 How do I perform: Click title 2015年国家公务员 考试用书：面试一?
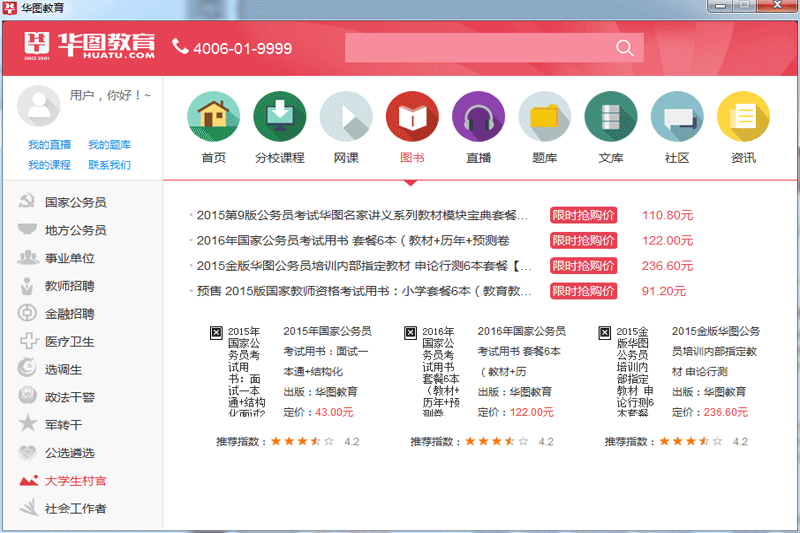click(x=327, y=351)
